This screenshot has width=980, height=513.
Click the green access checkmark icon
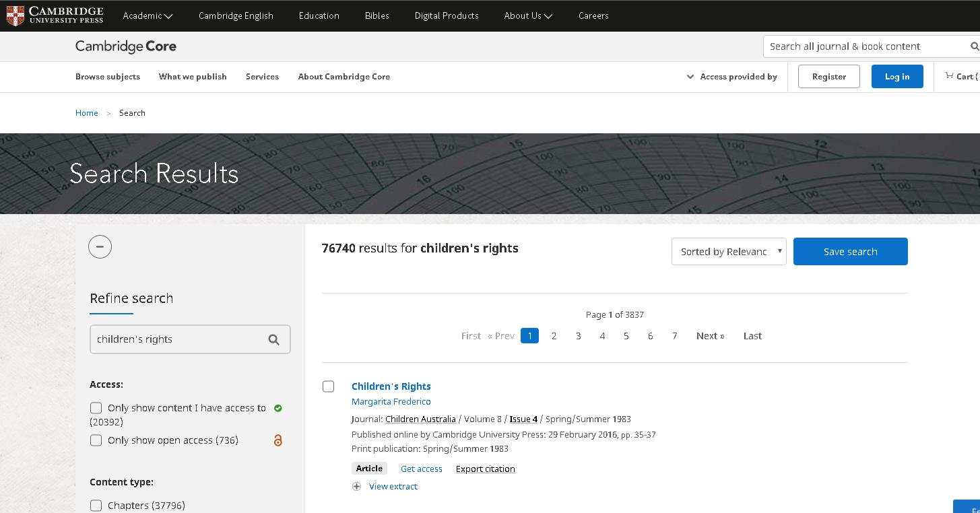point(278,408)
